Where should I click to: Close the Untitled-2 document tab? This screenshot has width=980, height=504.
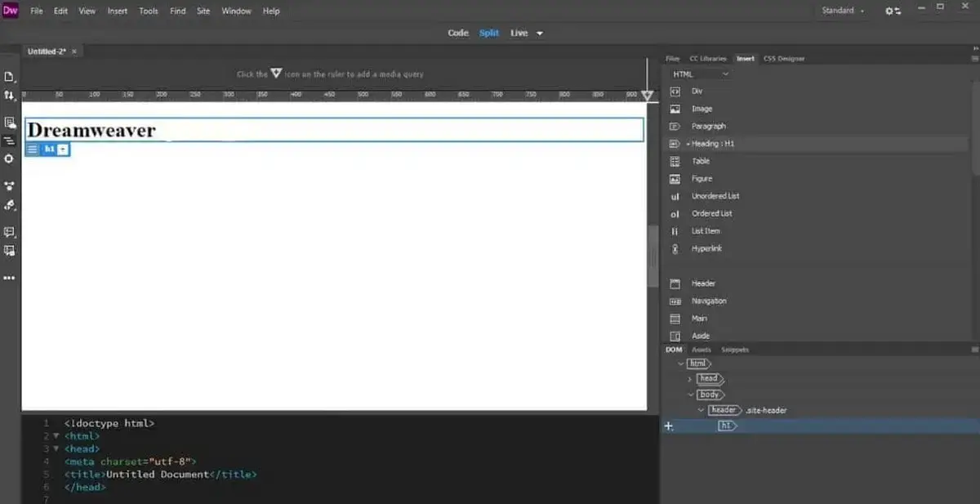[74, 51]
